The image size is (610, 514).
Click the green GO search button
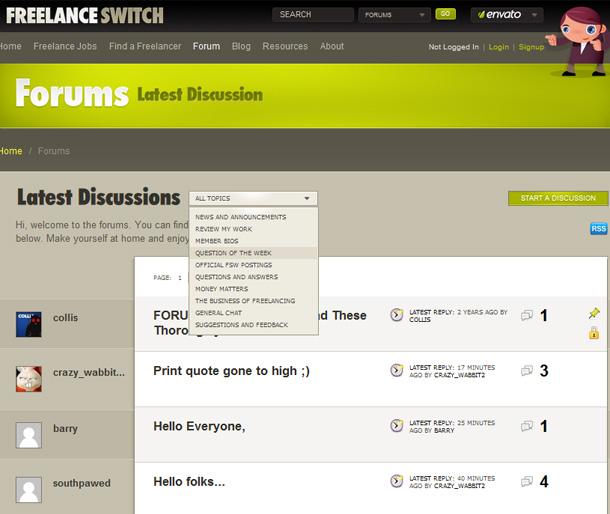coord(445,14)
